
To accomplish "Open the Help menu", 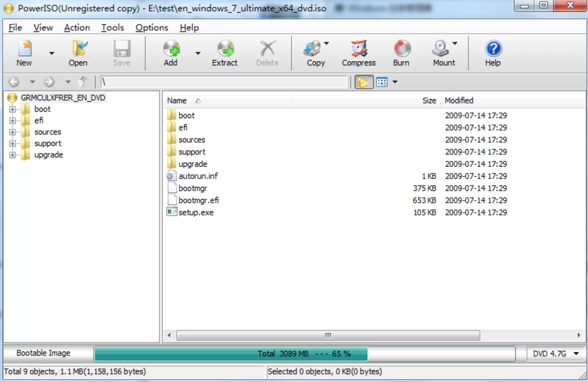I will 189,28.
